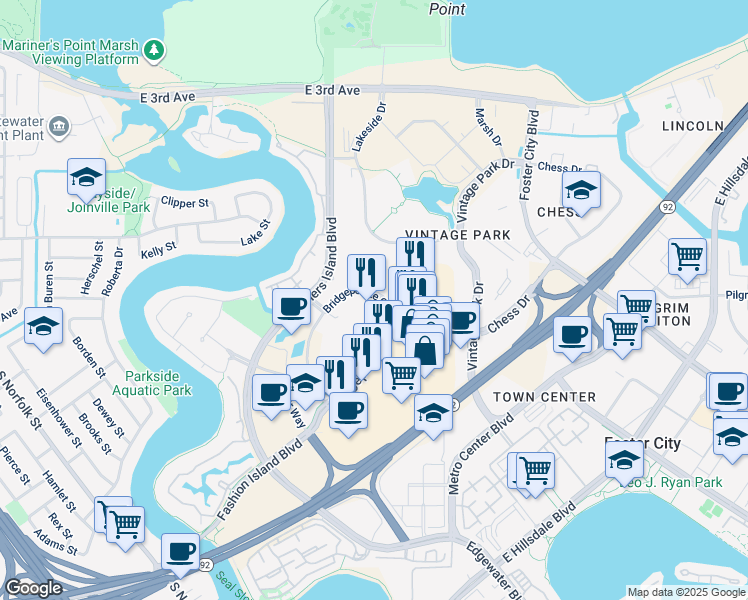
Task: Open the school marker next to Chess Dr label
Action: click(x=581, y=193)
